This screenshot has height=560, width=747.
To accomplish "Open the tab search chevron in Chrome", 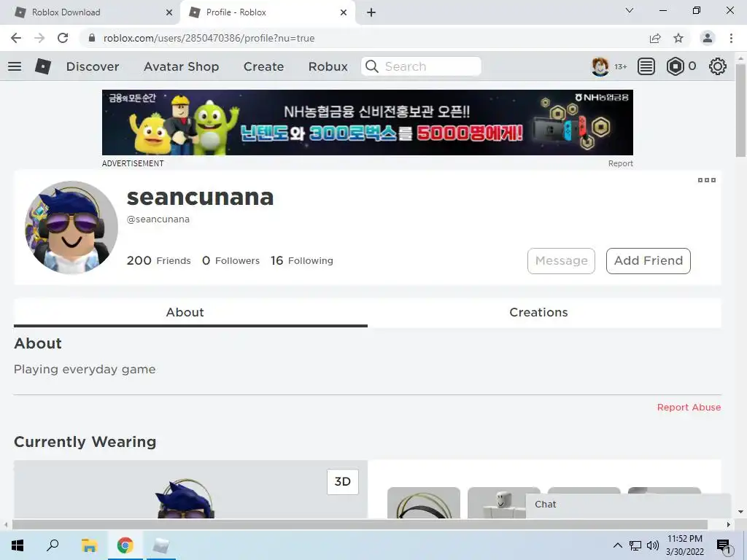I will click(x=630, y=10).
